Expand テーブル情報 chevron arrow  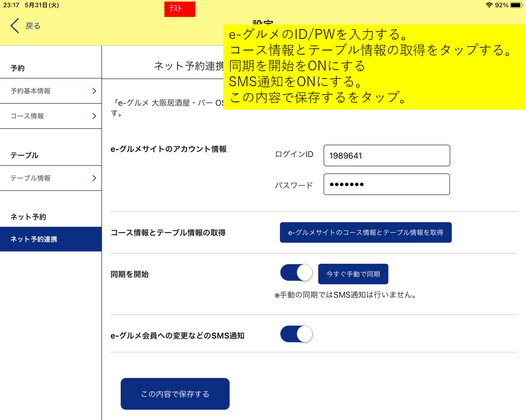(x=94, y=178)
